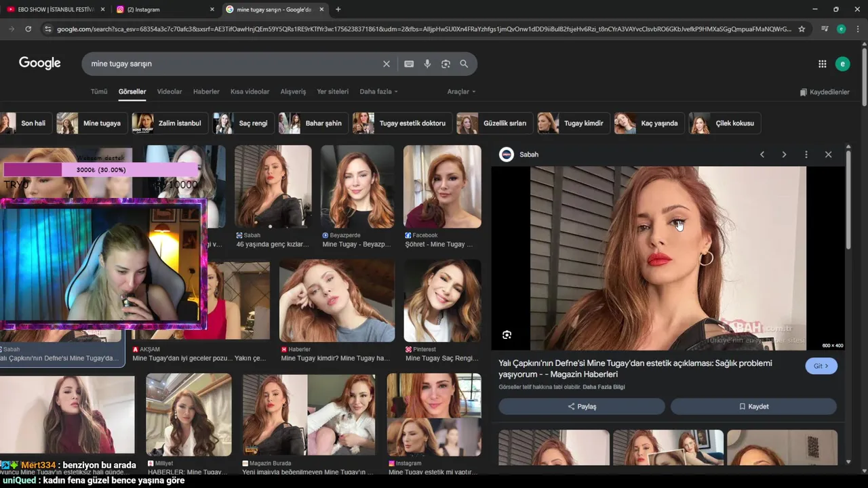
Task: Switch to Alışveriş tab
Action: click(x=293, y=91)
